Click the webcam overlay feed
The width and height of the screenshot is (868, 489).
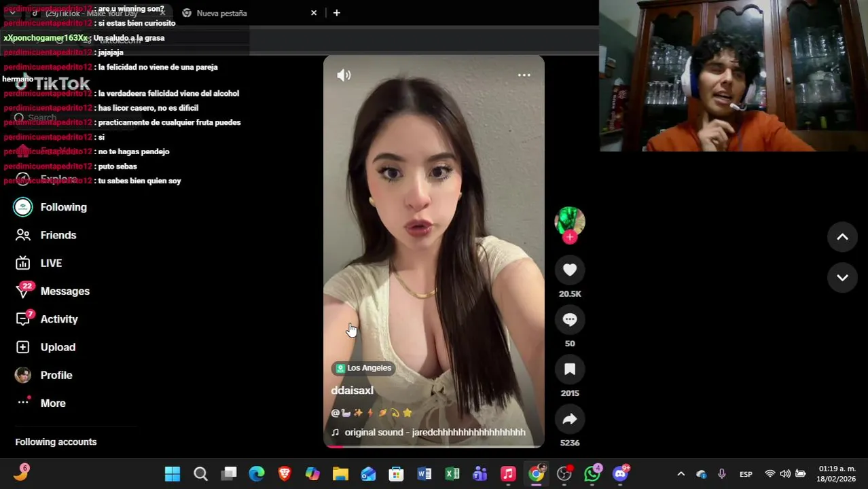click(x=734, y=75)
